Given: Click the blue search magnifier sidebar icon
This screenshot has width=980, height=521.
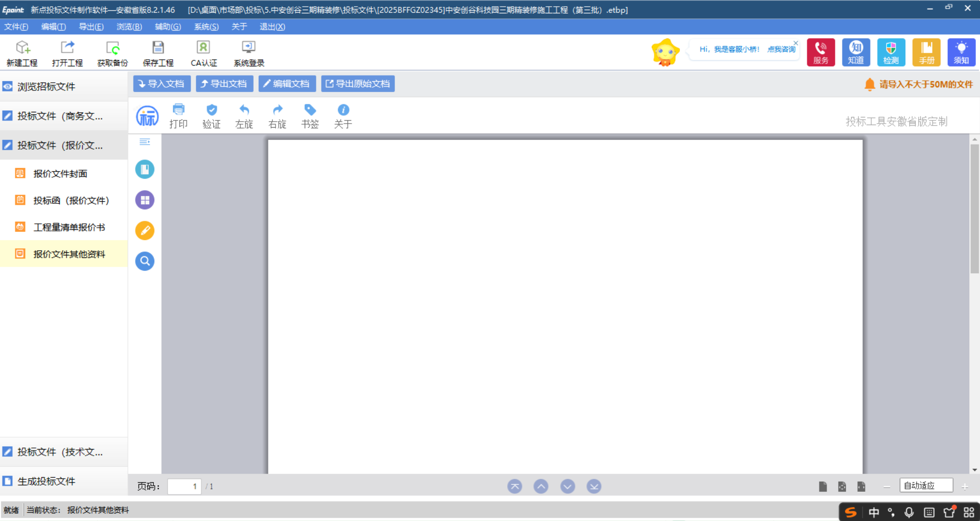Looking at the screenshot, I should pos(145,261).
